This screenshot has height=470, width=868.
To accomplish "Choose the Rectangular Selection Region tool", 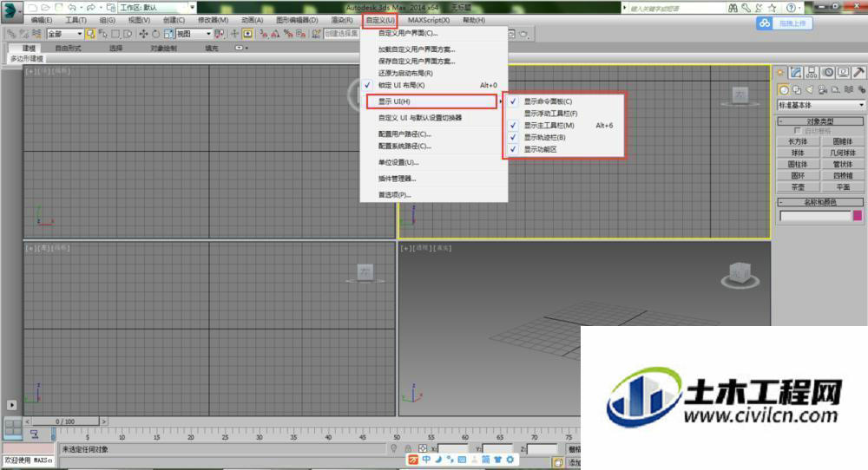I will pos(115,34).
